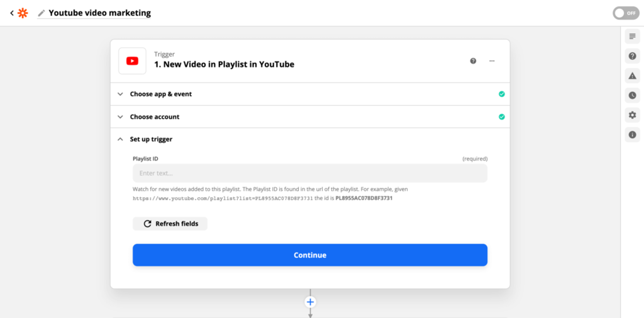The image size is (644, 318).
Task: Click the YouTube app icon in trigger
Action: tap(132, 61)
